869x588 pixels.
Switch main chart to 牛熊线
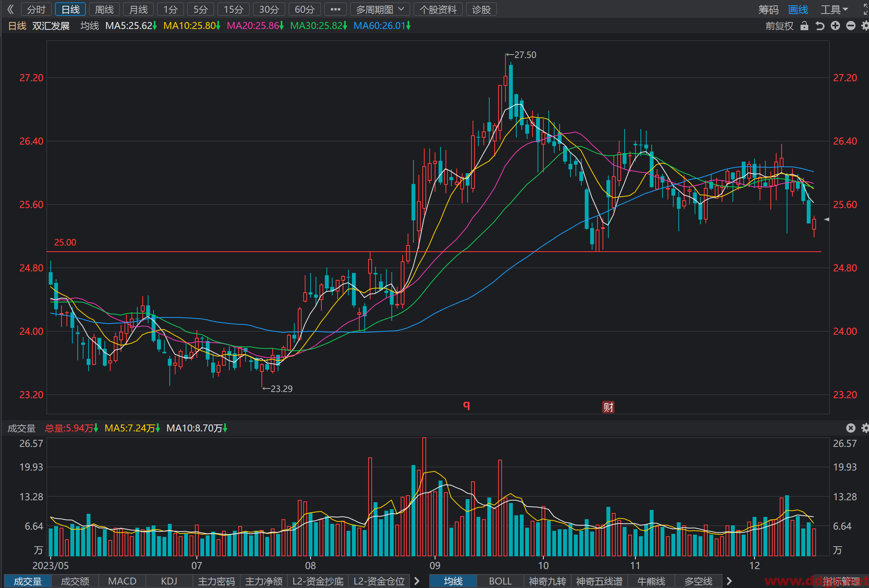(651, 581)
